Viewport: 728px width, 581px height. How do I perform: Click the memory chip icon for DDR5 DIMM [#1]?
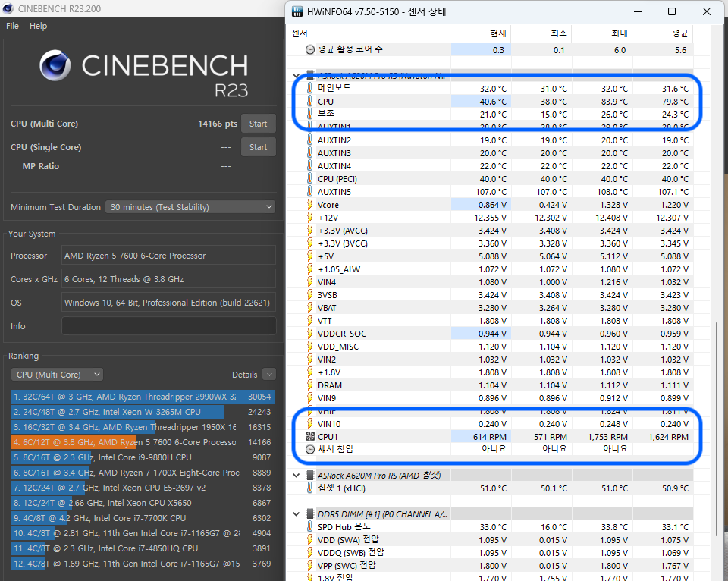[x=309, y=514]
